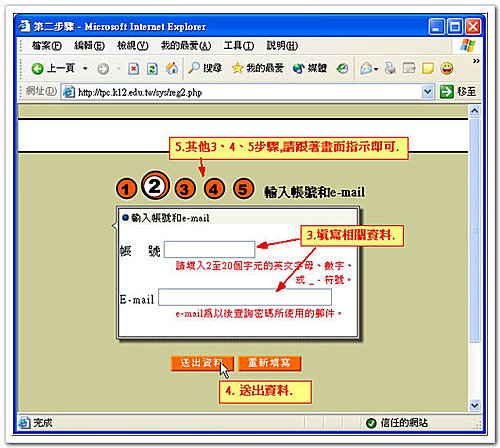The width and height of the screenshot is (500, 448).
Task: Click the red hint text about 2至20個字元
Action: (263, 272)
